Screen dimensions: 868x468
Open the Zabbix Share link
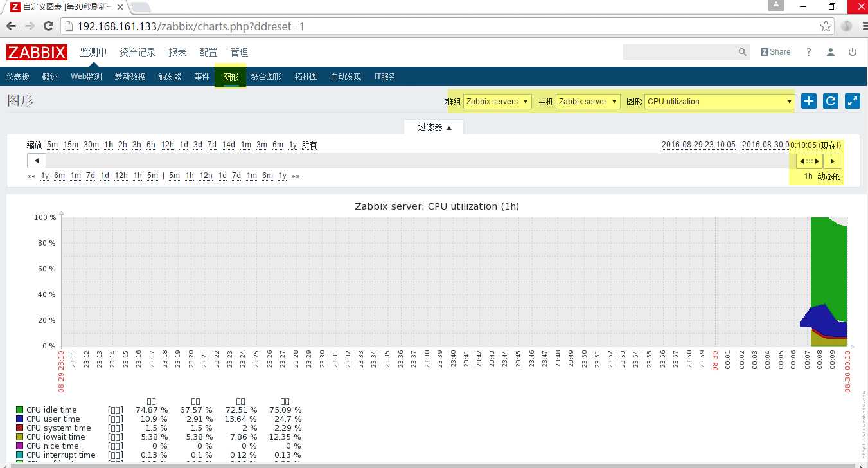pyautogui.click(x=775, y=52)
